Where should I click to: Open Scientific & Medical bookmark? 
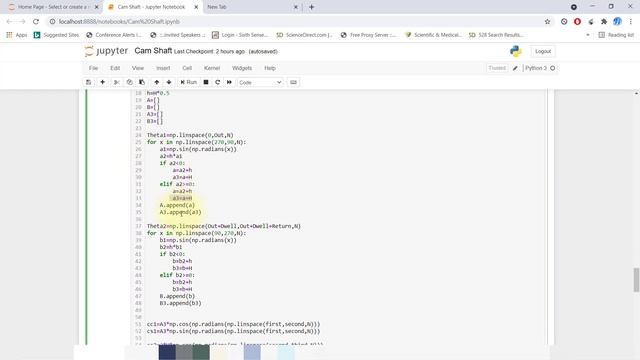(433, 35)
